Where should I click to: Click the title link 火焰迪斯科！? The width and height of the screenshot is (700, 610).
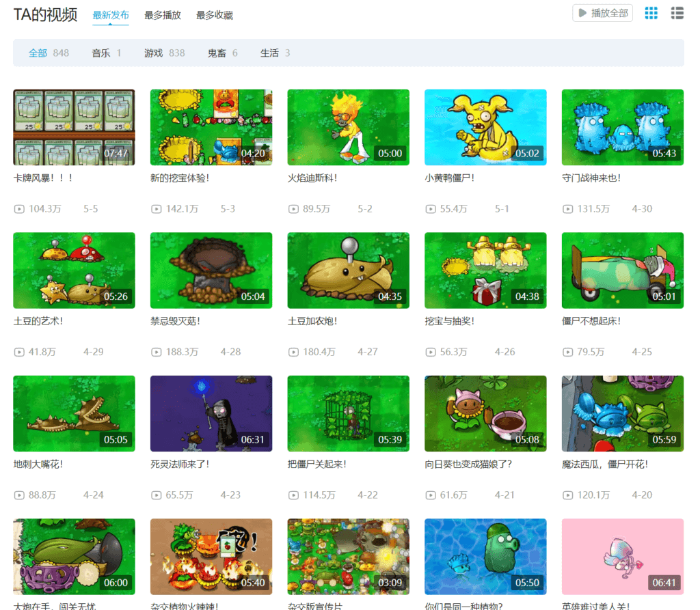click(x=312, y=178)
